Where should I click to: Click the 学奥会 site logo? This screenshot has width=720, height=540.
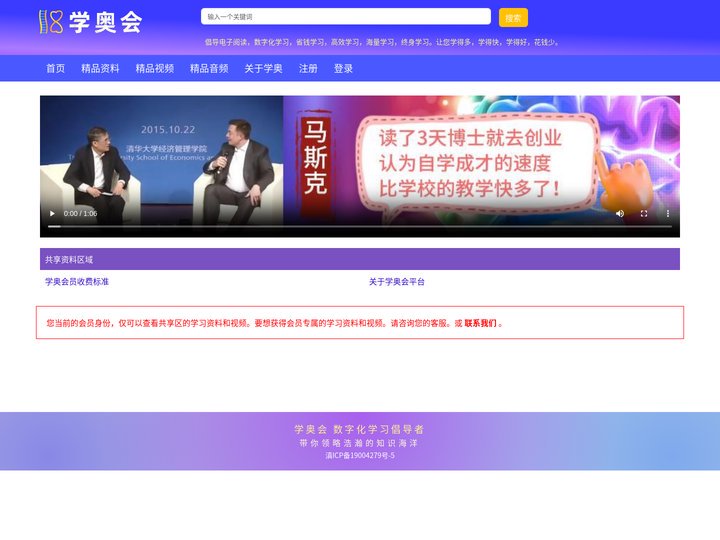[x=90, y=22]
